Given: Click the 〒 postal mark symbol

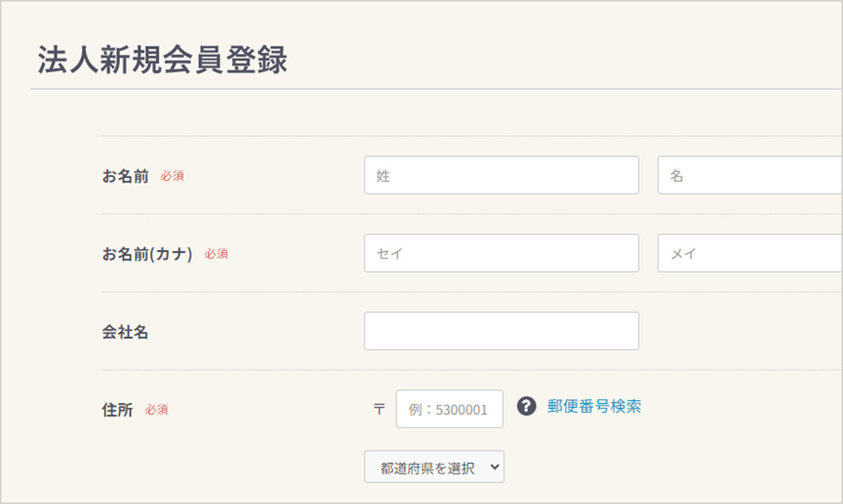Looking at the screenshot, I should pyautogui.click(x=379, y=409).
